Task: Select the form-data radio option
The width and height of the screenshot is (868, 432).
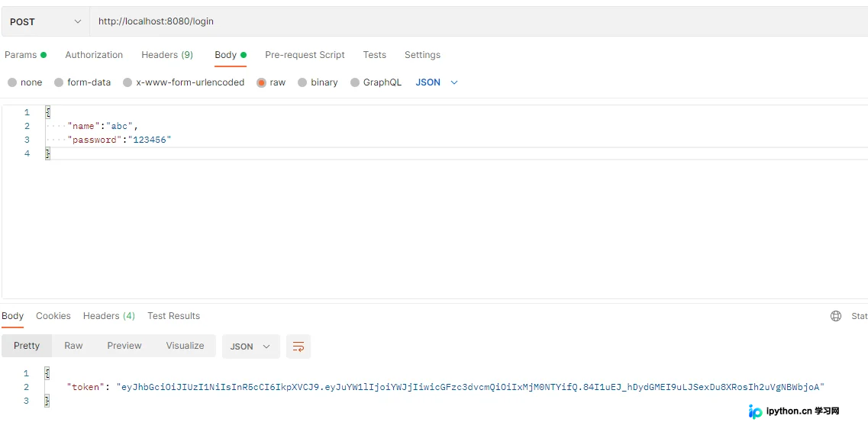Action: point(59,82)
